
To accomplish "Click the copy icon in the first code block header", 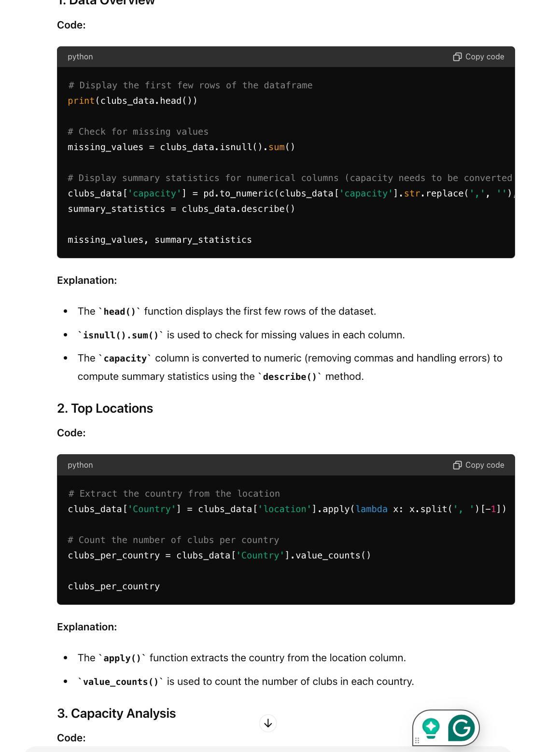I will click(x=457, y=56).
